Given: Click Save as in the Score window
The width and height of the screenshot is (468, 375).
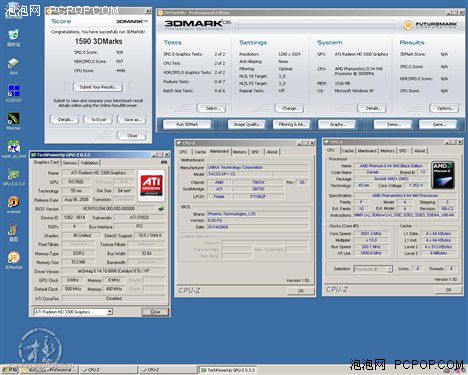Looking at the screenshot, I should pos(132,119).
